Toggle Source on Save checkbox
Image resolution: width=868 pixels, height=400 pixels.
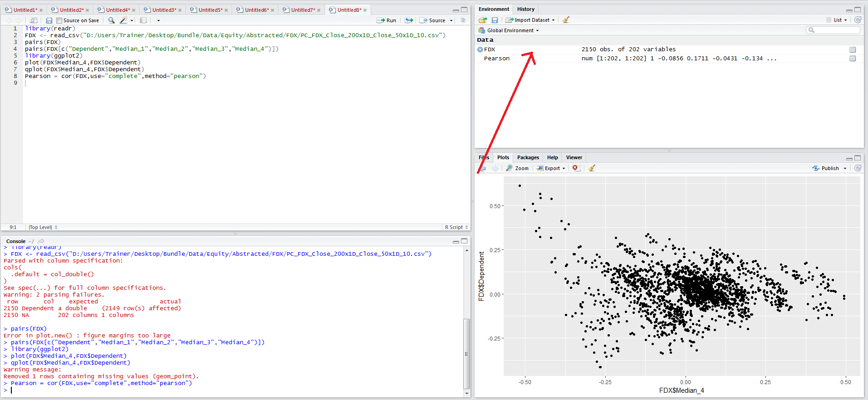coord(59,20)
